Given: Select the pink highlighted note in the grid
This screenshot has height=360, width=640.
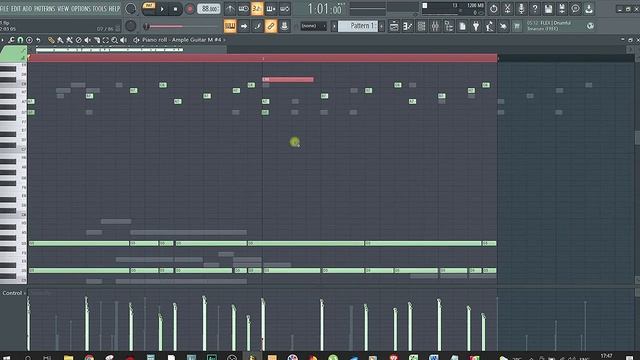Looking at the screenshot, I should (x=288, y=80).
